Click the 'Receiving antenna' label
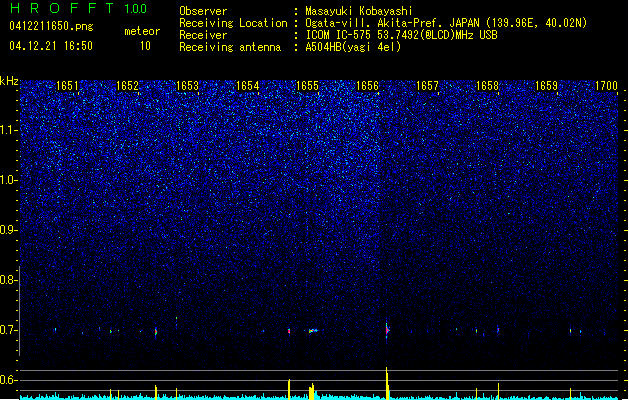This screenshot has height=400, width=629. coord(230,47)
